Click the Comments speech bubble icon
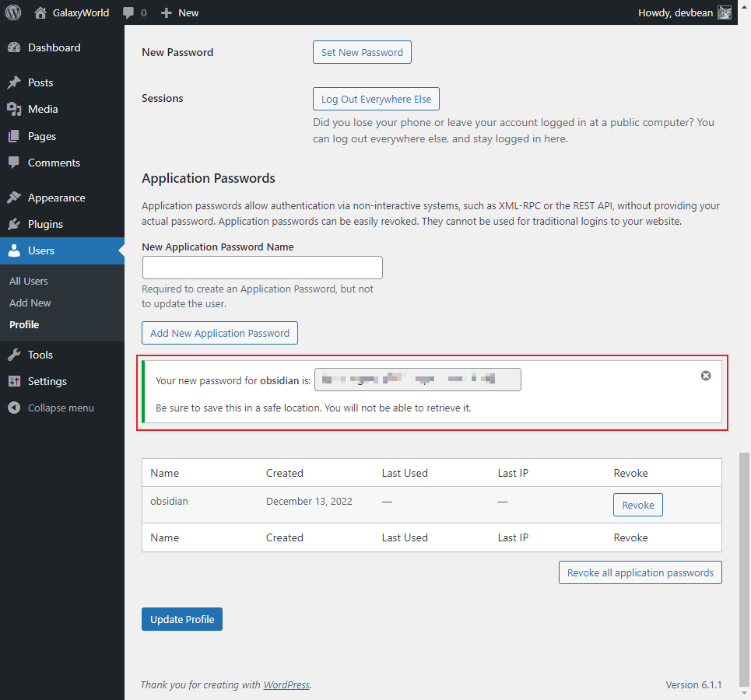The height and width of the screenshot is (700, 751). [x=14, y=163]
